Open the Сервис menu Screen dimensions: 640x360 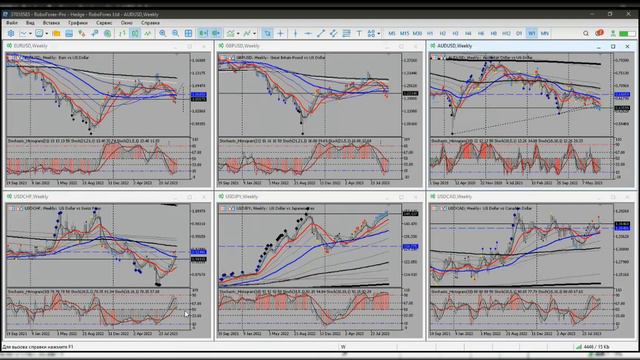(x=104, y=23)
